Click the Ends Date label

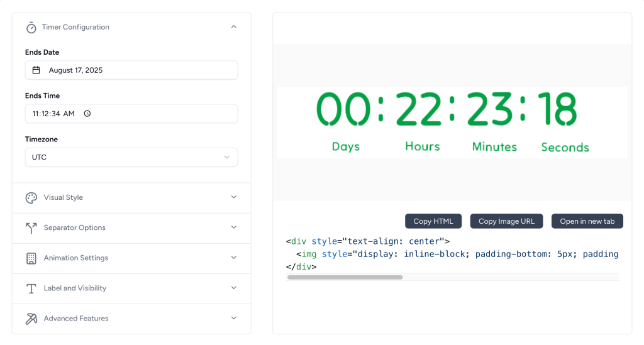coord(42,52)
